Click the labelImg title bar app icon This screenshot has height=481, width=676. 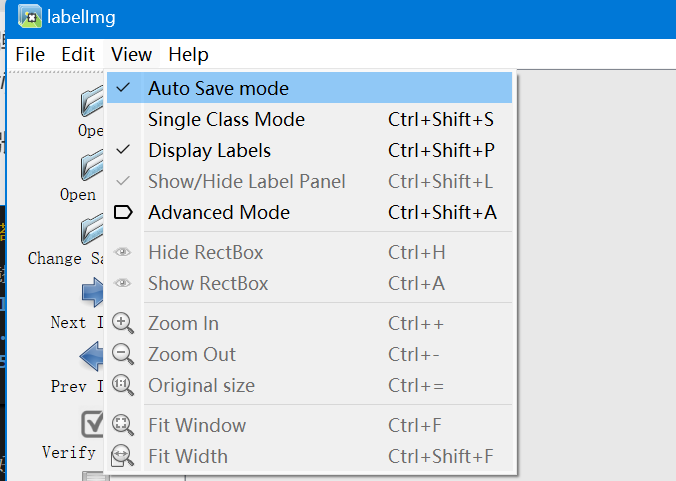click(x=30, y=17)
